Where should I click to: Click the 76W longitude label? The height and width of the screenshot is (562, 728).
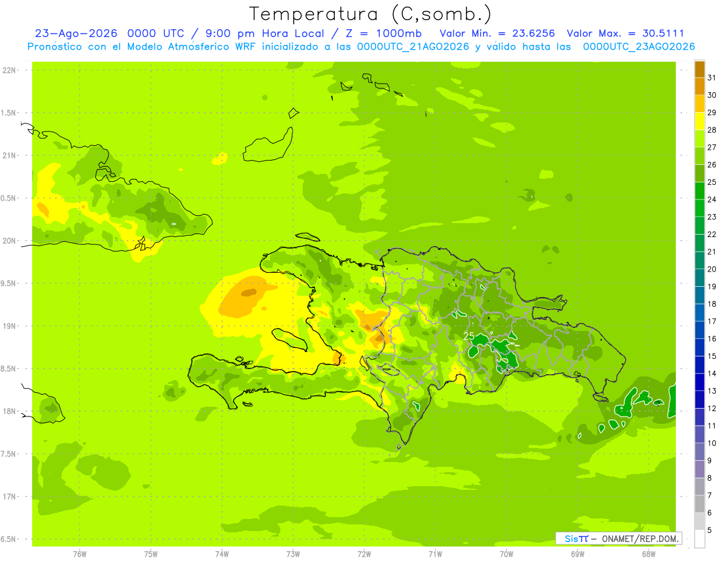pos(79,554)
